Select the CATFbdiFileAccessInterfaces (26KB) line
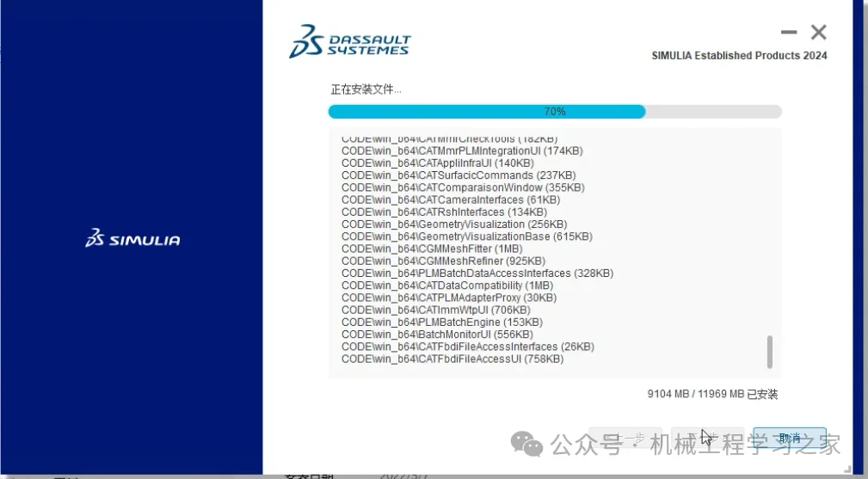Image resolution: width=868 pixels, height=479 pixels. coord(468,347)
